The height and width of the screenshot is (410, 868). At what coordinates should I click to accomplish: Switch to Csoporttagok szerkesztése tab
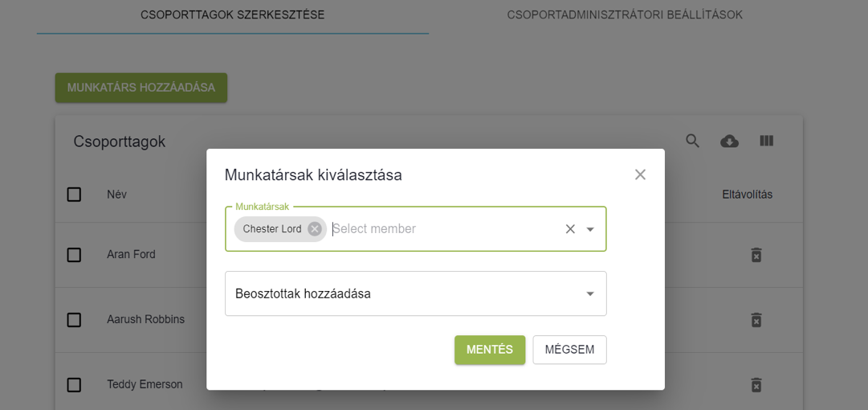click(233, 15)
